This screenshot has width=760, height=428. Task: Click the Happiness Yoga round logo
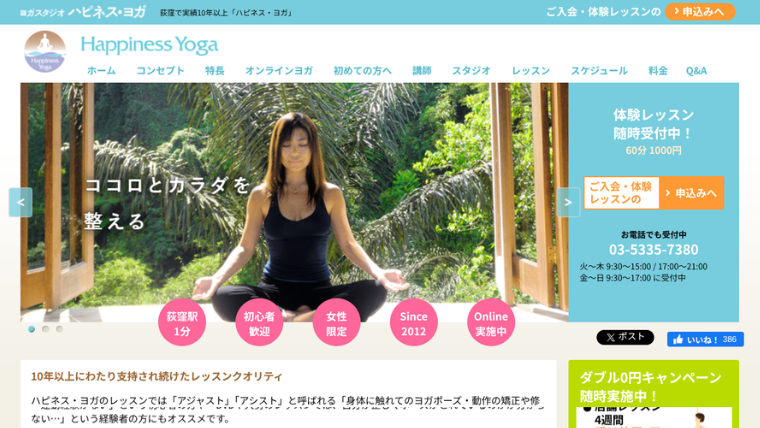(x=45, y=52)
